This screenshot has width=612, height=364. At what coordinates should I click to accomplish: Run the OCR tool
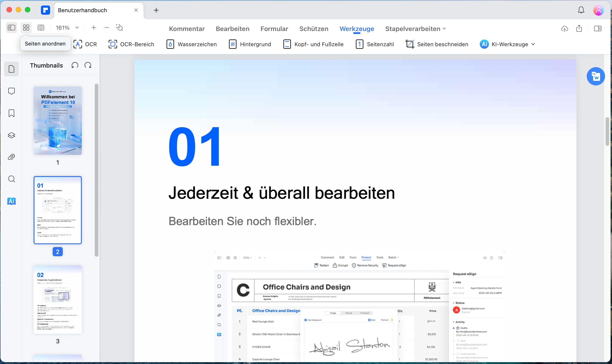(x=85, y=44)
